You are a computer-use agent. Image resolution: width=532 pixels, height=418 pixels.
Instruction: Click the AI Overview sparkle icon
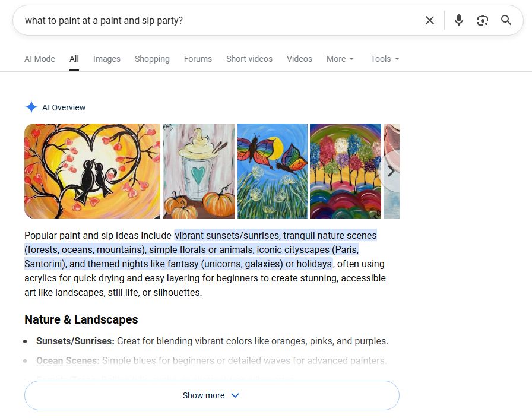[x=31, y=107]
